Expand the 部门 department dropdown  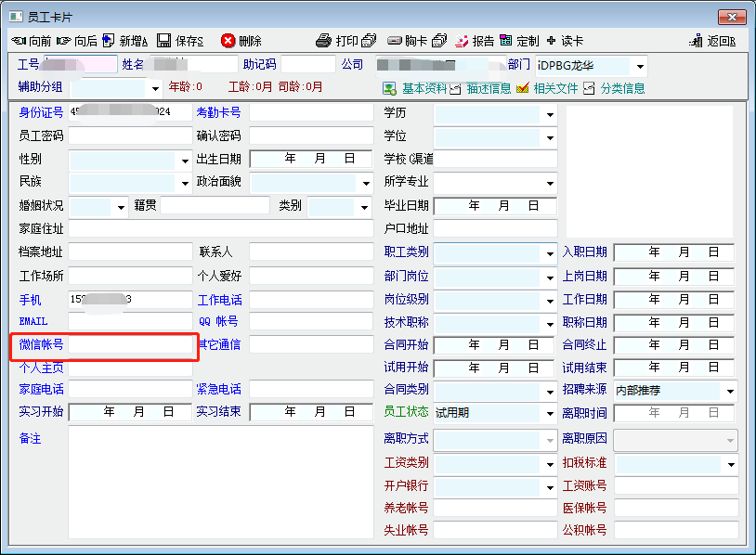[x=640, y=66]
